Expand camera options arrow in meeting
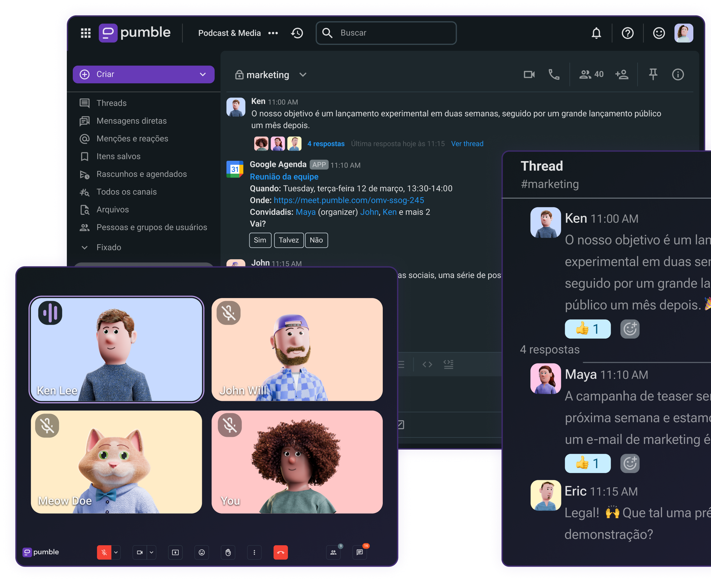The height and width of the screenshot is (588, 711). pyautogui.click(x=151, y=552)
